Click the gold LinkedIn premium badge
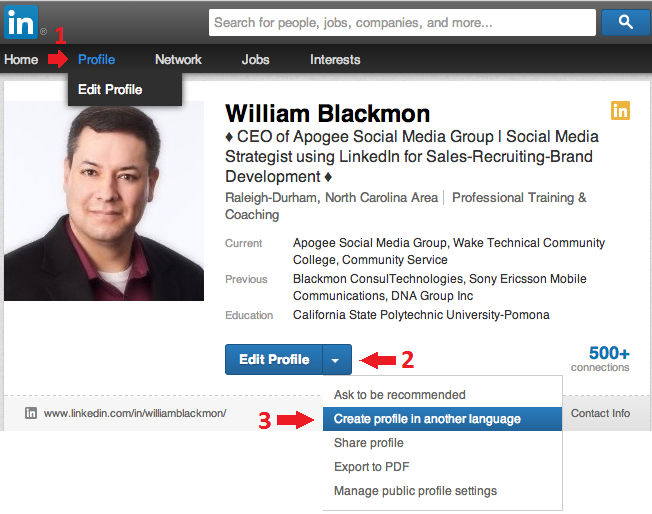652x514 pixels. tap(620, 111)
